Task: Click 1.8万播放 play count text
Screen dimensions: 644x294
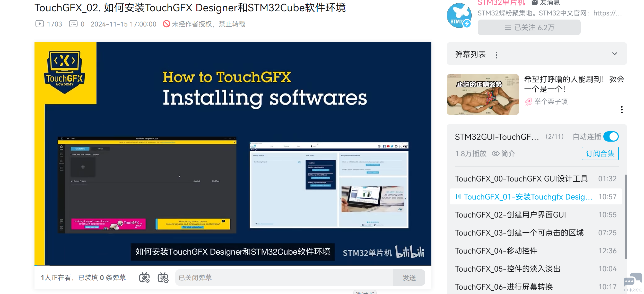Action: click(x=471, y=154)
